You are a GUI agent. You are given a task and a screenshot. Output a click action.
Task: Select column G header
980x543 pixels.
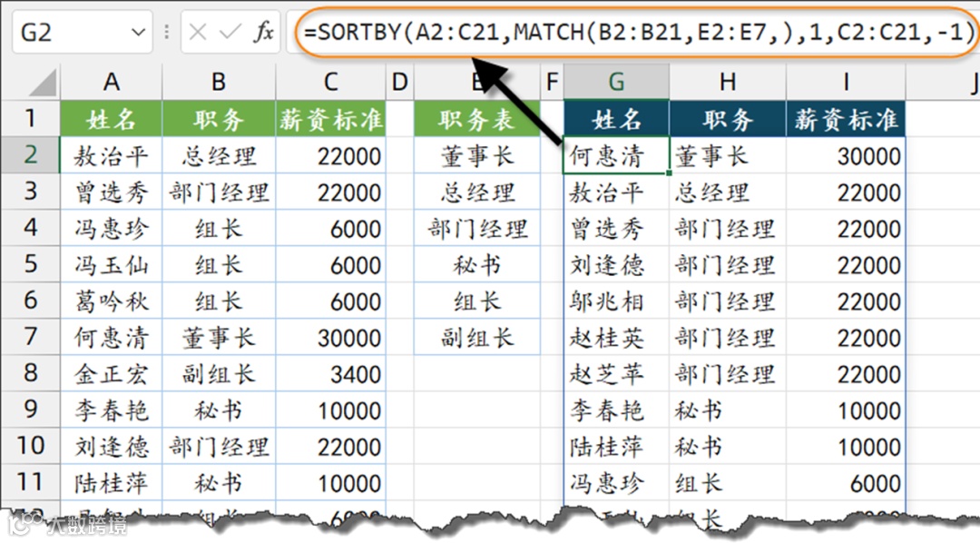pyautogui.click(x=616, y=82)
